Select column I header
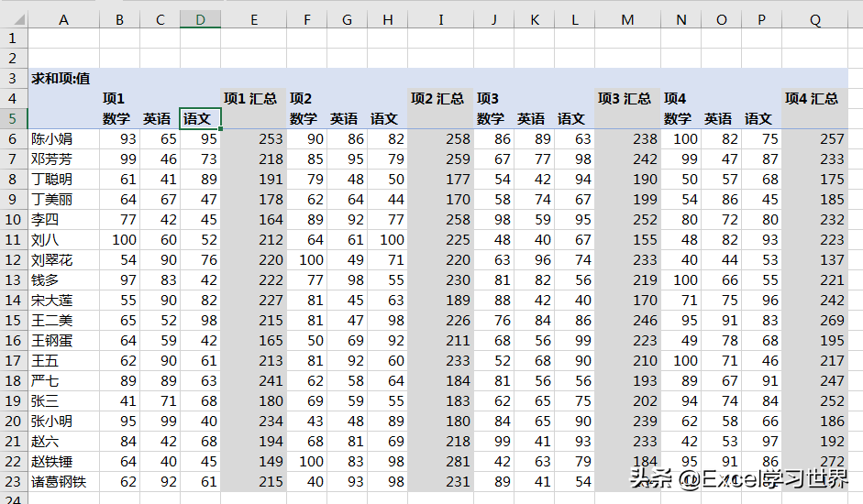Image resolution: width=863 pixels, height=504 pixels. (x=441, y=20)
